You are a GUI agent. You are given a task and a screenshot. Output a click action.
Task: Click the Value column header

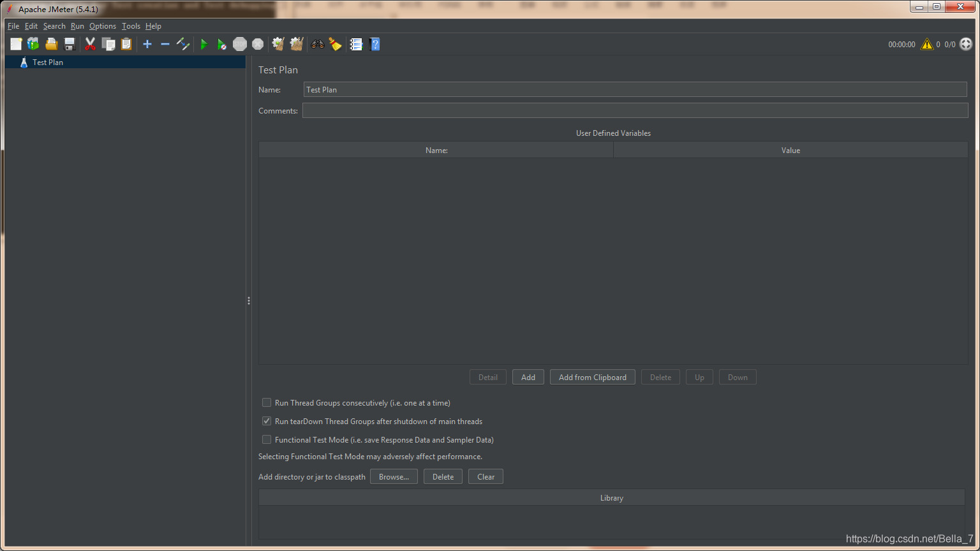791,150
